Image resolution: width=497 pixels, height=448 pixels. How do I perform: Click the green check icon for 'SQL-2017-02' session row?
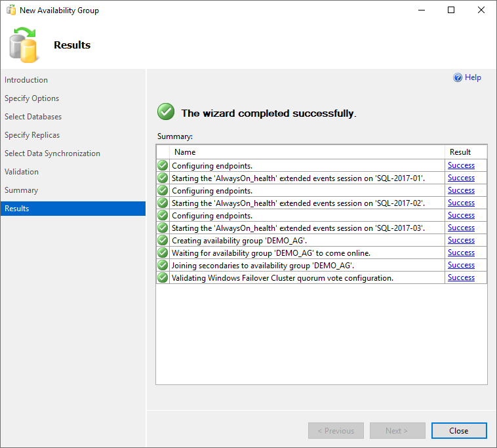tap(163, 203)
